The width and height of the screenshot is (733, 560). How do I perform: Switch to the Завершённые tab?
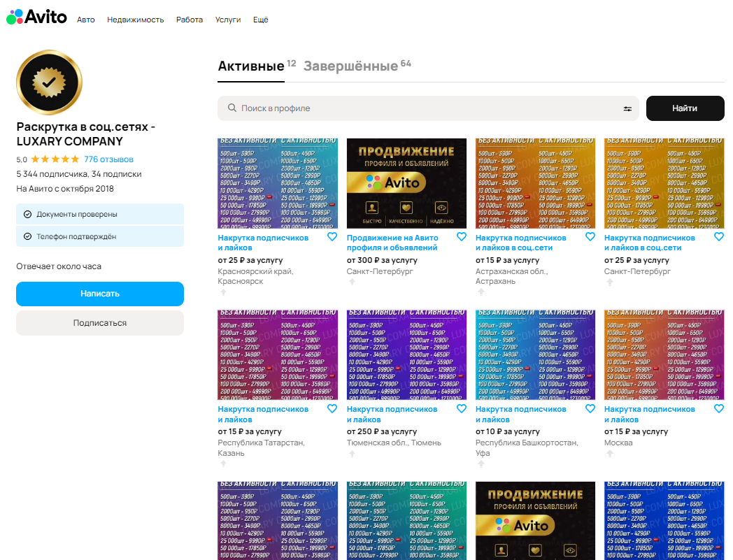357,66
